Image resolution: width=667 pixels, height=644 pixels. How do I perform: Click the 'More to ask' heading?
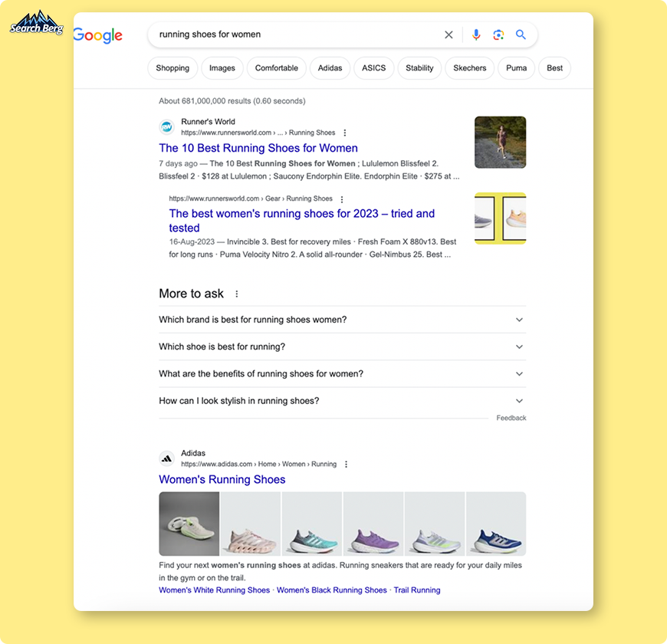(191, 294)
